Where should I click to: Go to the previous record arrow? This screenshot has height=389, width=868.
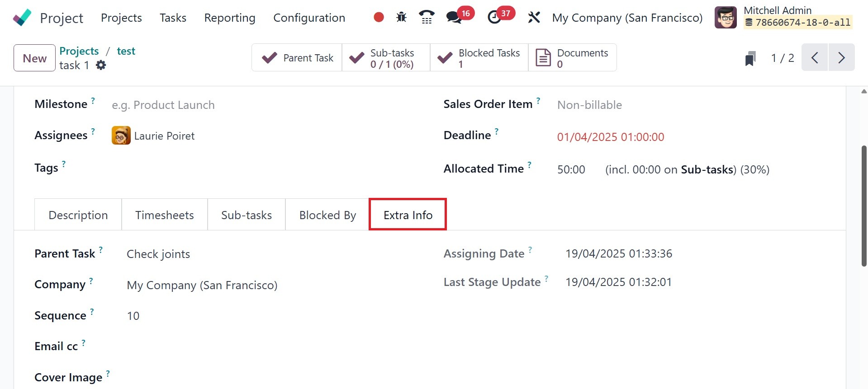point(815,58)
